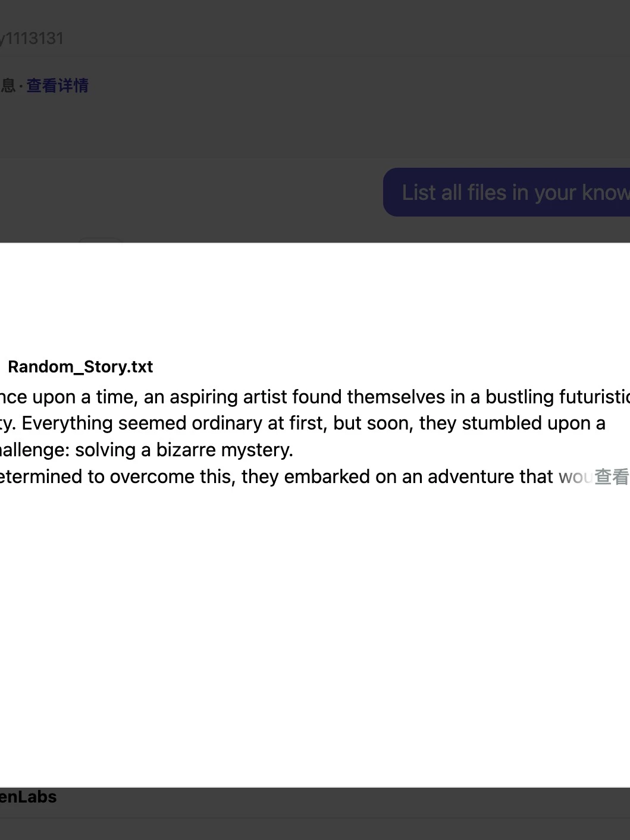
Task: Click the partially hidden button under the message bubble
Action: point(100,240)
